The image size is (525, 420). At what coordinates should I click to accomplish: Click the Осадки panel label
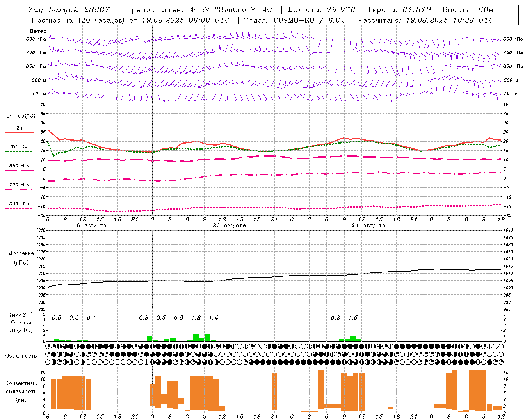(x=21, y=322)
